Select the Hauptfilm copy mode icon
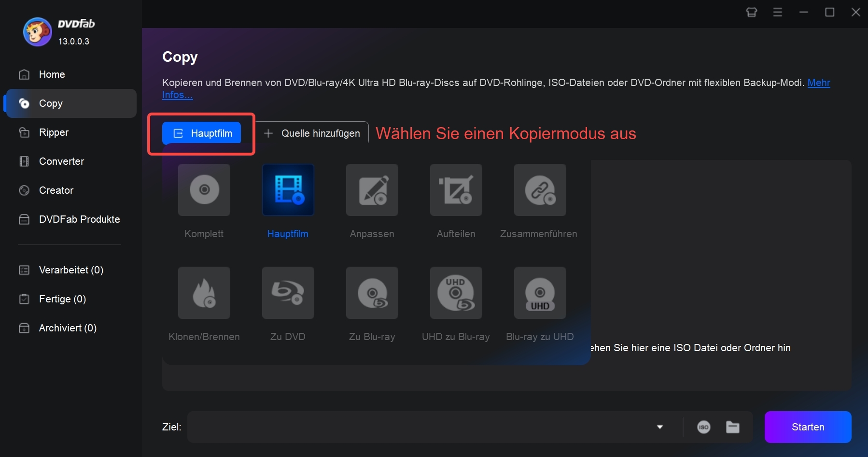 [288, 190]
